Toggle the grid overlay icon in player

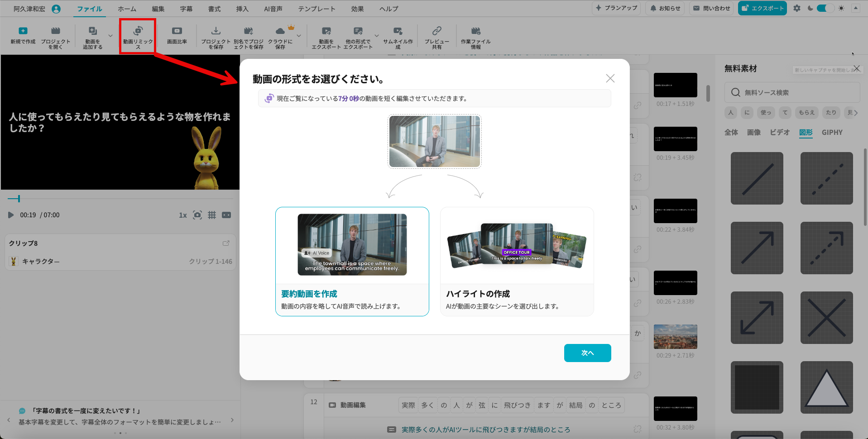point(212,215)
